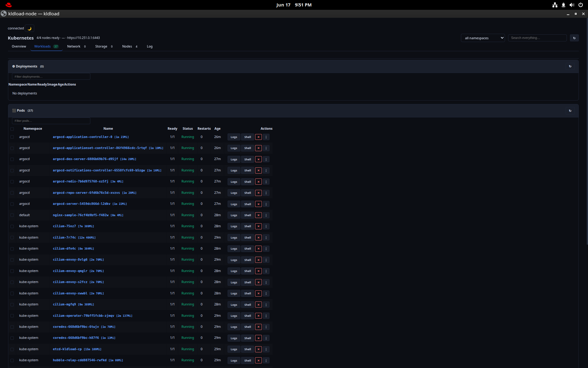This screenshot has width=588, height=368.
Task: Delete the argocd-repo-server pod
Action: 258,193
